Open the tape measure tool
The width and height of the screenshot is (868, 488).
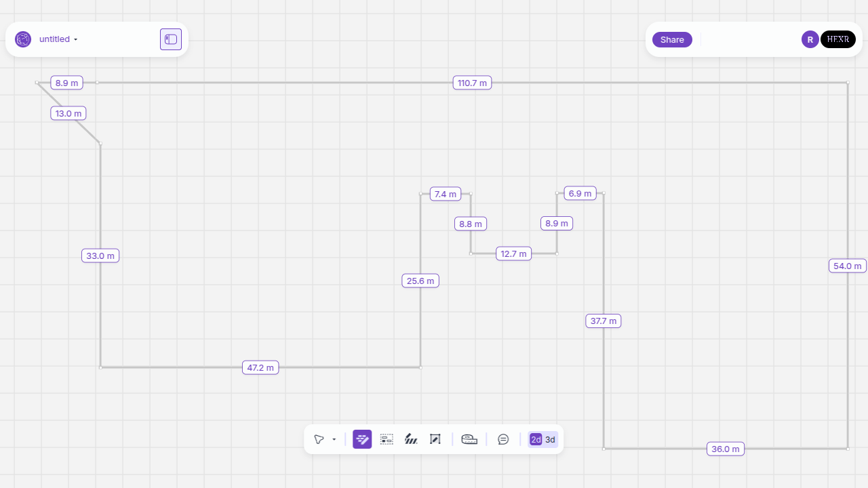coord(469,439)
